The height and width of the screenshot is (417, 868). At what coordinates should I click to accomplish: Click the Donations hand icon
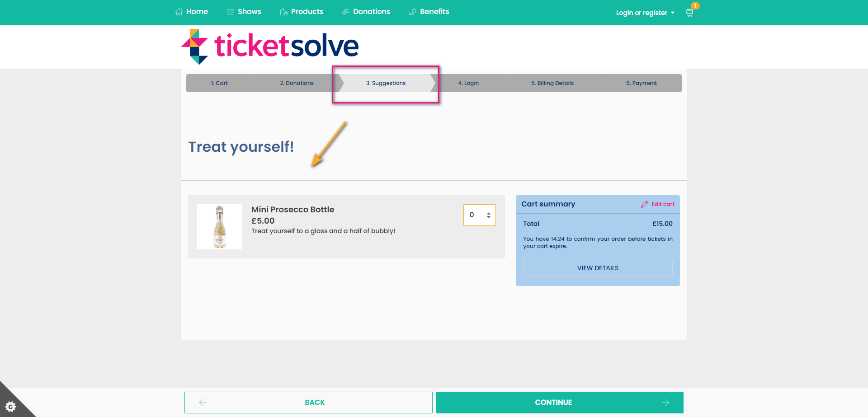[x=346, y=12]
